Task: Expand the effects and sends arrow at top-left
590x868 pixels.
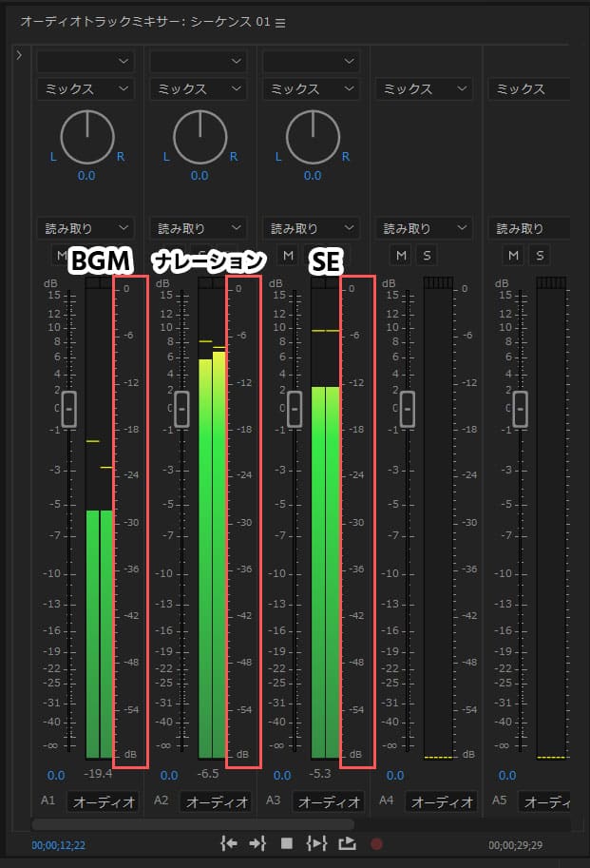Action: 19,56
